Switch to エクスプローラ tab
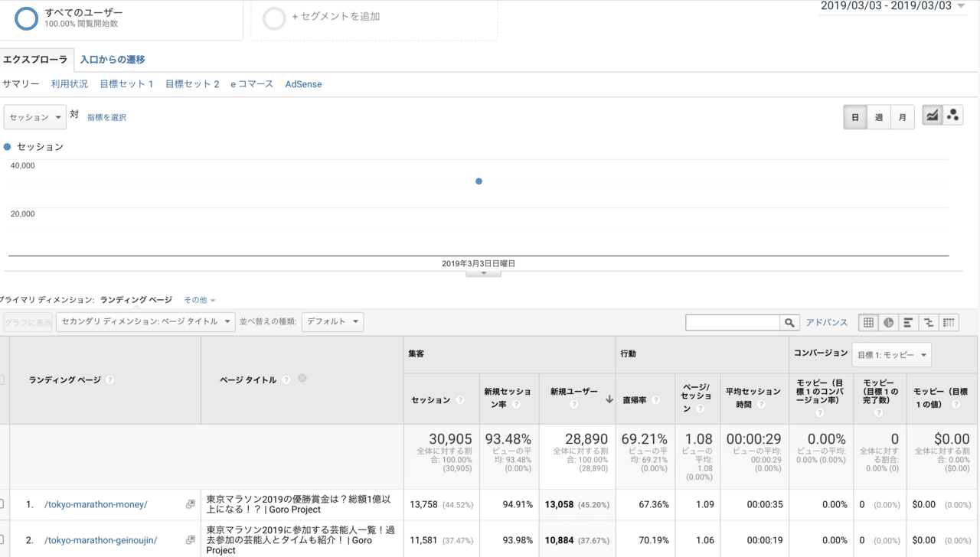Screen dimensions: 980x557 [x=35, y=59]
